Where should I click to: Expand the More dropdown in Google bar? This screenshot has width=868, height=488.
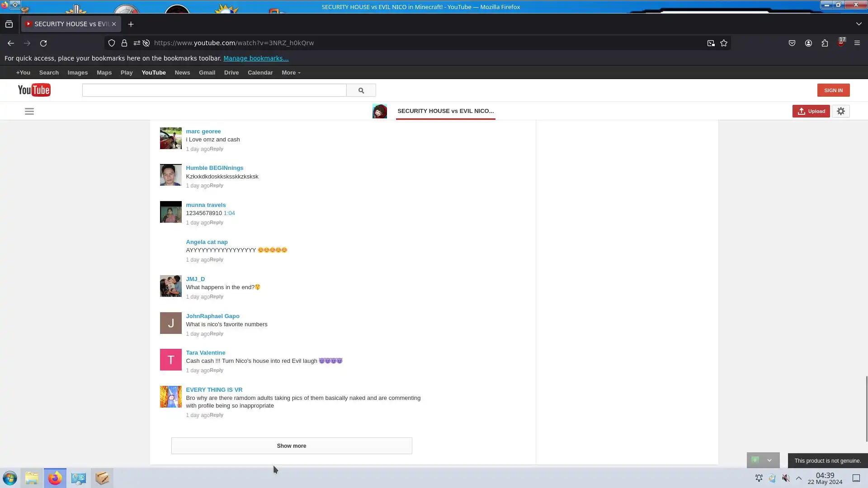click(x=291, y=73)
